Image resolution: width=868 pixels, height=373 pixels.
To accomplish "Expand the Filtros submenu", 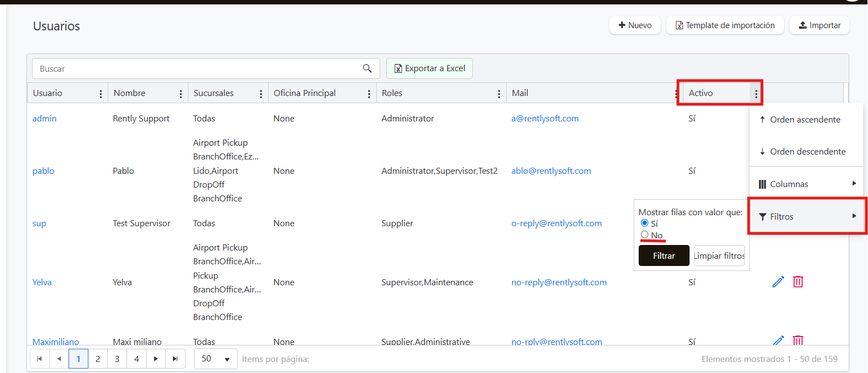I will click(806, 216).
